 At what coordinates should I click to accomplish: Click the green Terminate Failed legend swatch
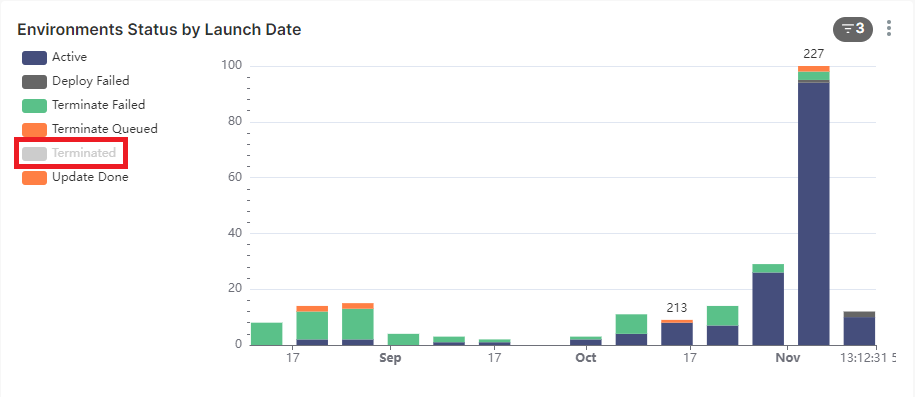34,105
